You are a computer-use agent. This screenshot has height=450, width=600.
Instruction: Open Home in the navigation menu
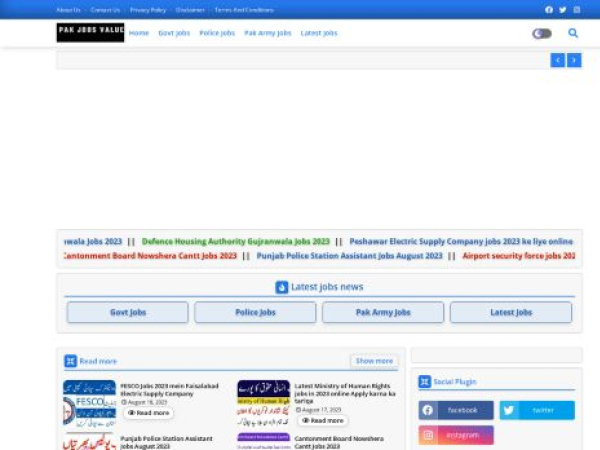139,33
